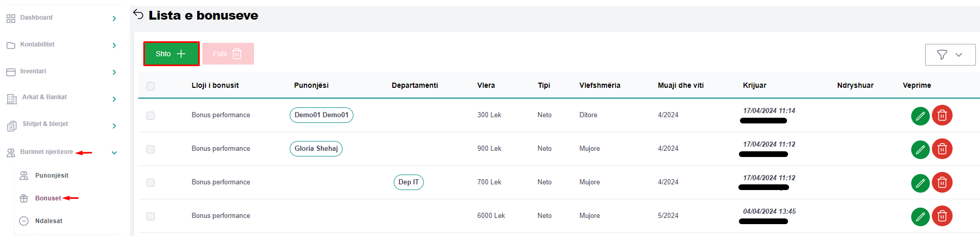Click the back arrow beside Lista e bonuseve

[x=138, y=14]
